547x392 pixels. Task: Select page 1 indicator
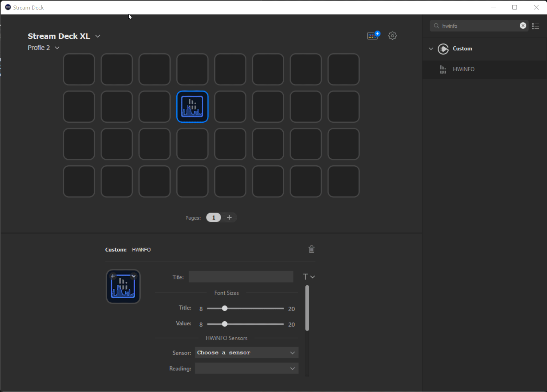(x=214, y=218)
